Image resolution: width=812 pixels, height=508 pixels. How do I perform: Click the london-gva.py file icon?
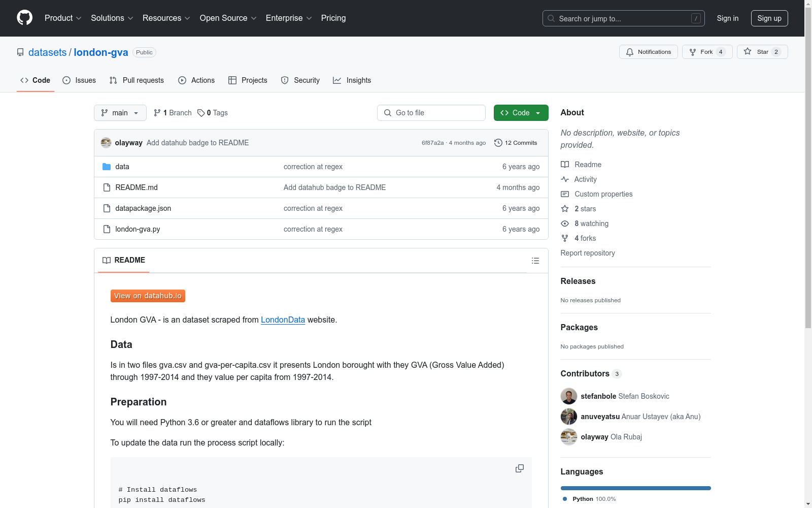click(107, 229)
